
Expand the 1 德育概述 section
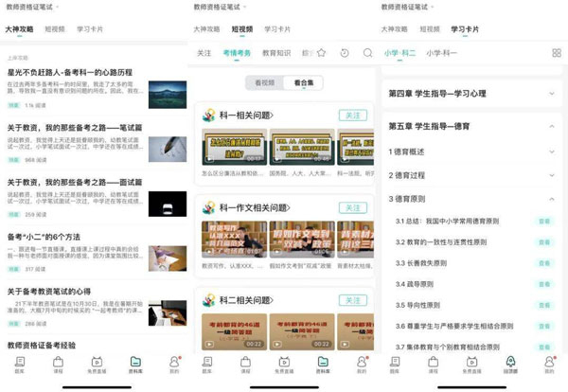pyautogui.click(x=472, y=151)
